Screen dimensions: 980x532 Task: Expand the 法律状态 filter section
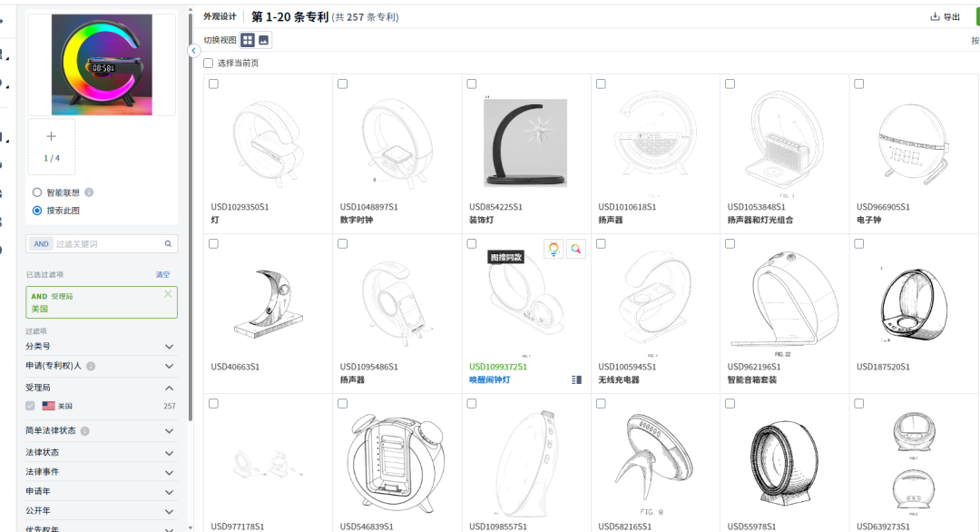(x=169, y=452)
